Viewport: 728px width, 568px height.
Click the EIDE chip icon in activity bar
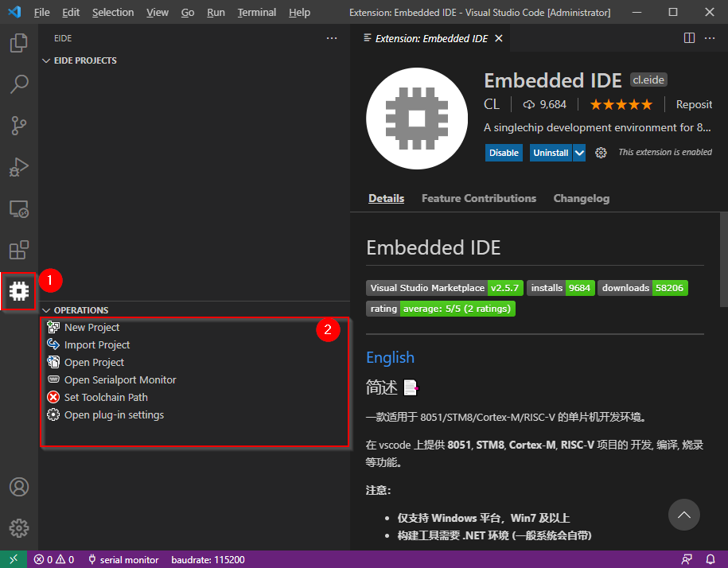pos(18,291)
